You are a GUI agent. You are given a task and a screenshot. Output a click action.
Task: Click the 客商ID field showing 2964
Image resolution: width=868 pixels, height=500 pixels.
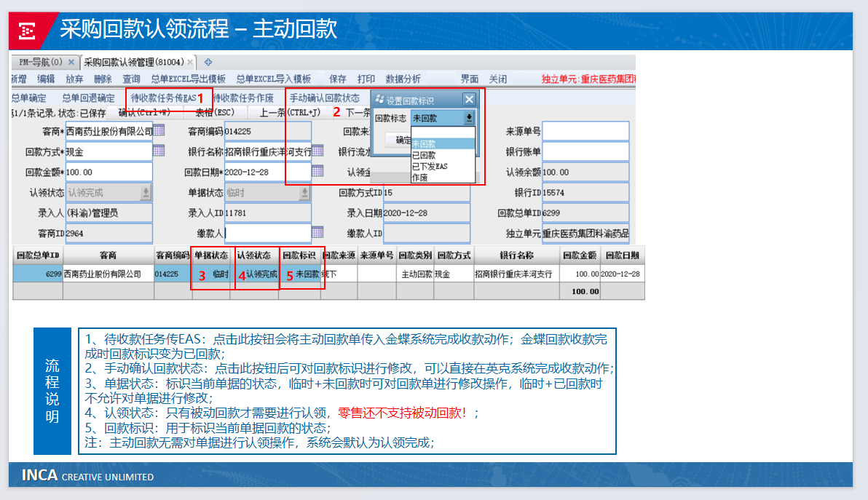109,233
